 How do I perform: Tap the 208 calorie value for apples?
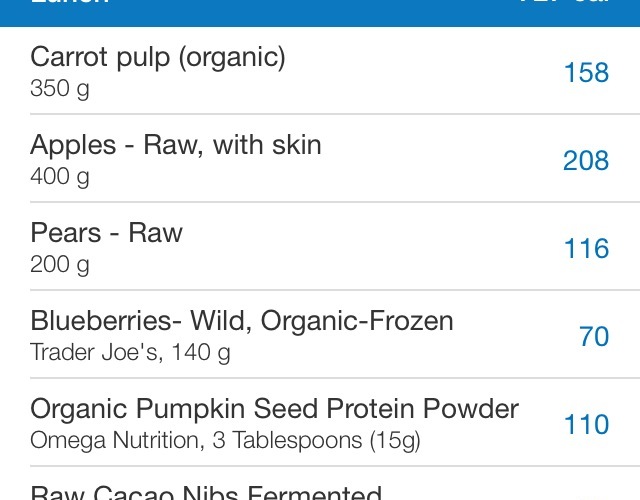586,160
